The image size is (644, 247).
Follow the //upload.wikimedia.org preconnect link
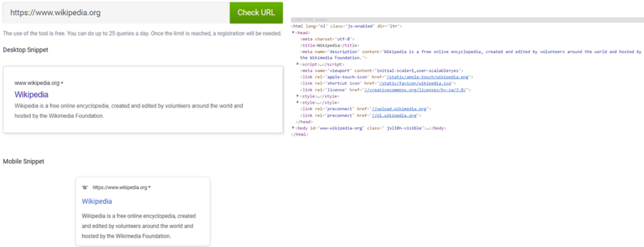399,109
